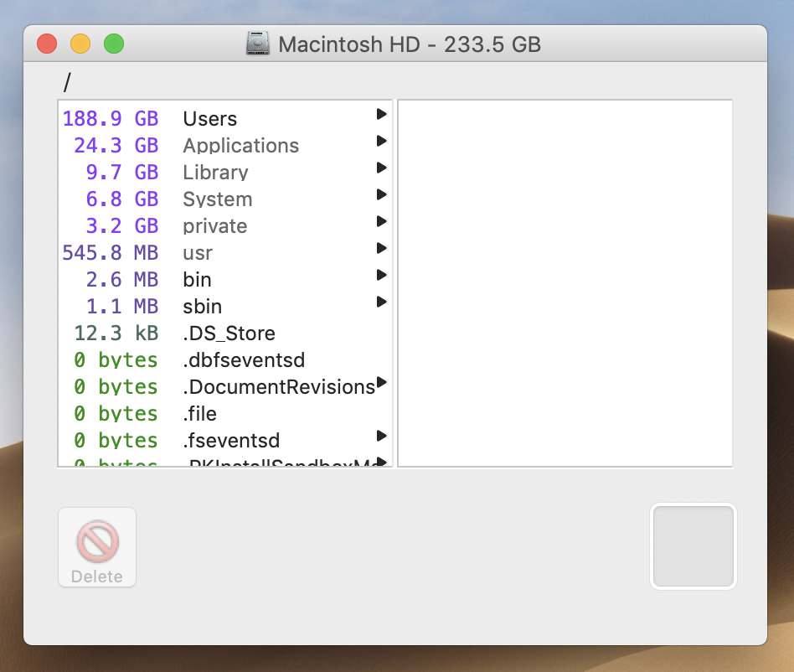This screenshot has height=672, width=794.
Task: Select the usr folder name
Action: 198,253
